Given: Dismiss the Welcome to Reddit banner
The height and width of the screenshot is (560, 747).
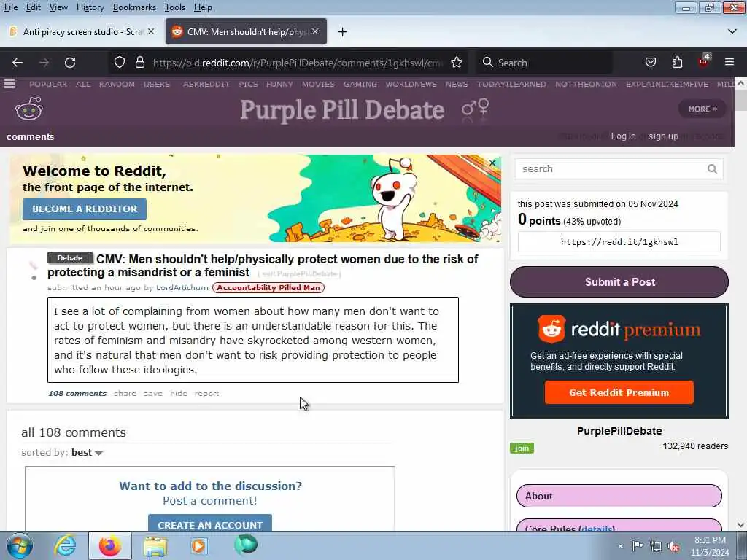Looking at the screenshot, I should [492, 163].
